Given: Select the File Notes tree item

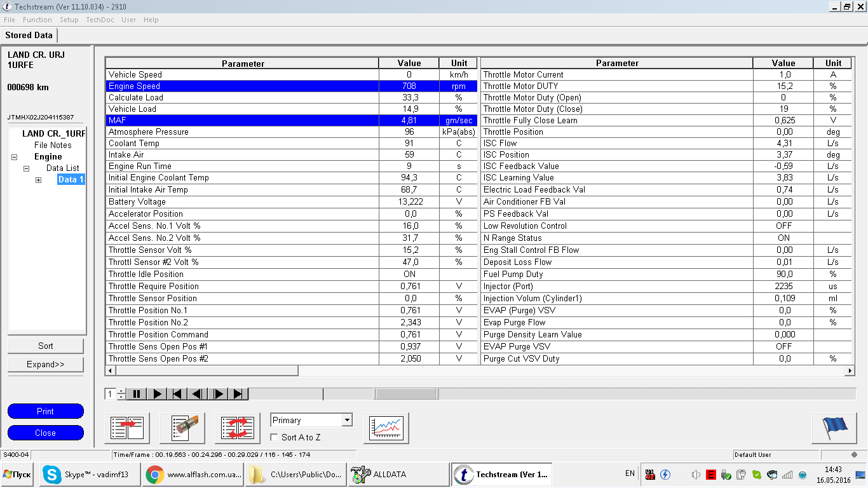Looking at the screenshot, I should coord(53,146).
